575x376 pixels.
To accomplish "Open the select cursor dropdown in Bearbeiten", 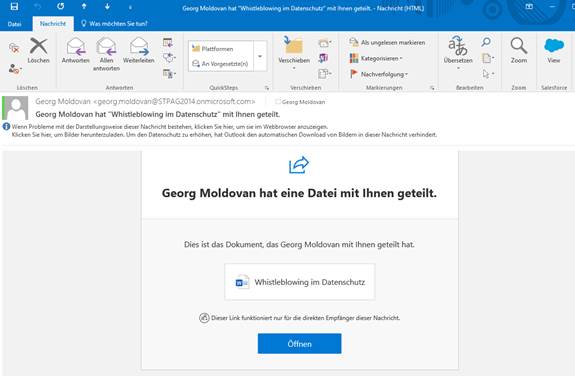I will point(488,74).
